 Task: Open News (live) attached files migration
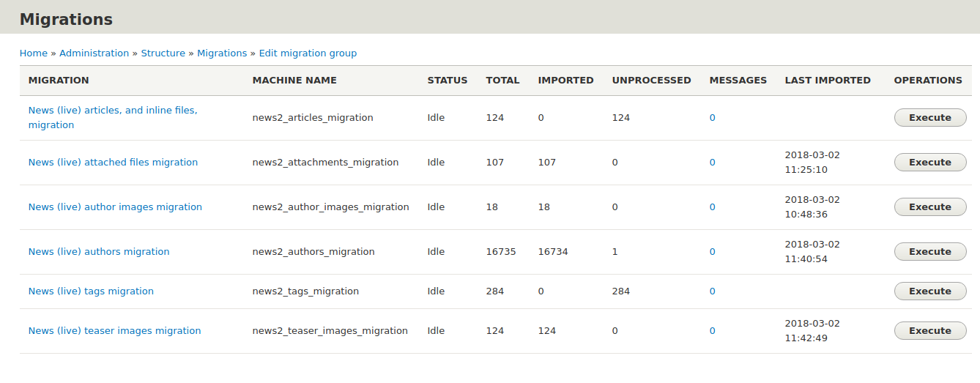point(113,163)
